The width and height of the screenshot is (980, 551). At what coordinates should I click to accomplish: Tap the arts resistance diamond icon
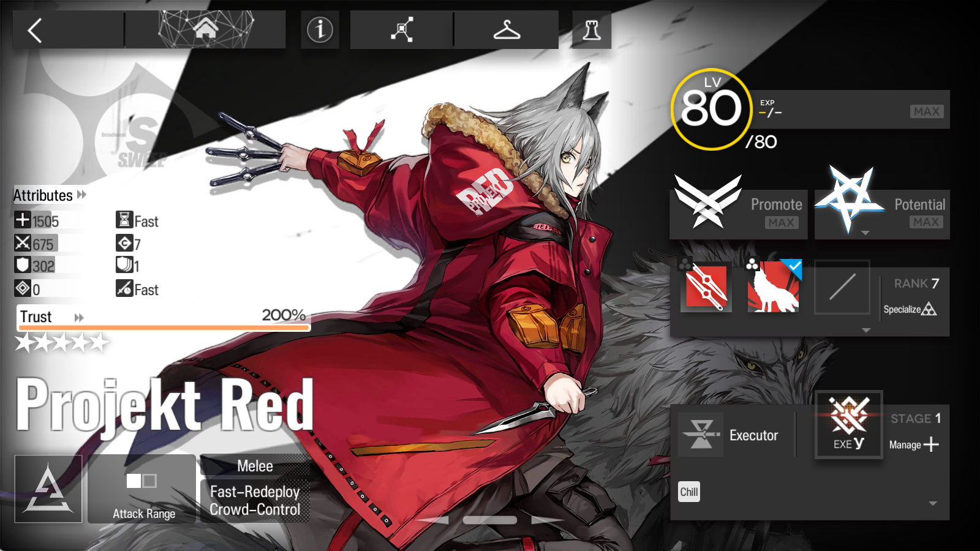point(23,288)
